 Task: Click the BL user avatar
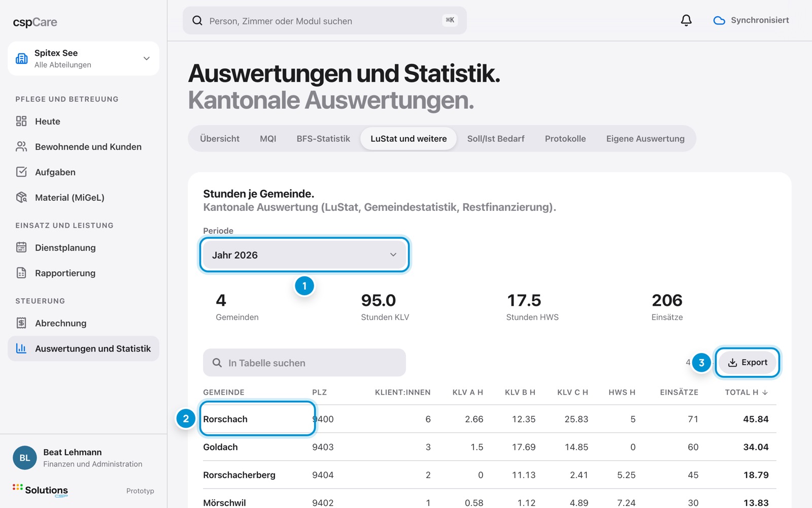(25, 458)
